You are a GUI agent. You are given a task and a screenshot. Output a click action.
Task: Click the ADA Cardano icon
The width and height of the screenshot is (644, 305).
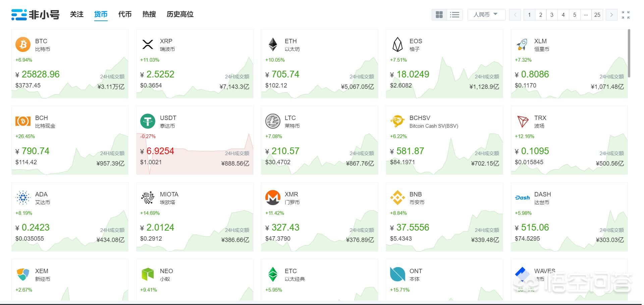[23, 197]
